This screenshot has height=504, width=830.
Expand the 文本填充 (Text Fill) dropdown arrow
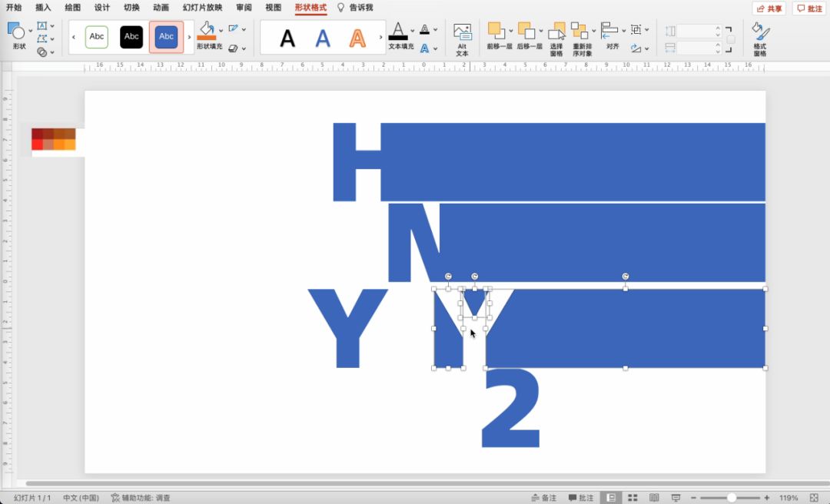click(x=413, y=31)
